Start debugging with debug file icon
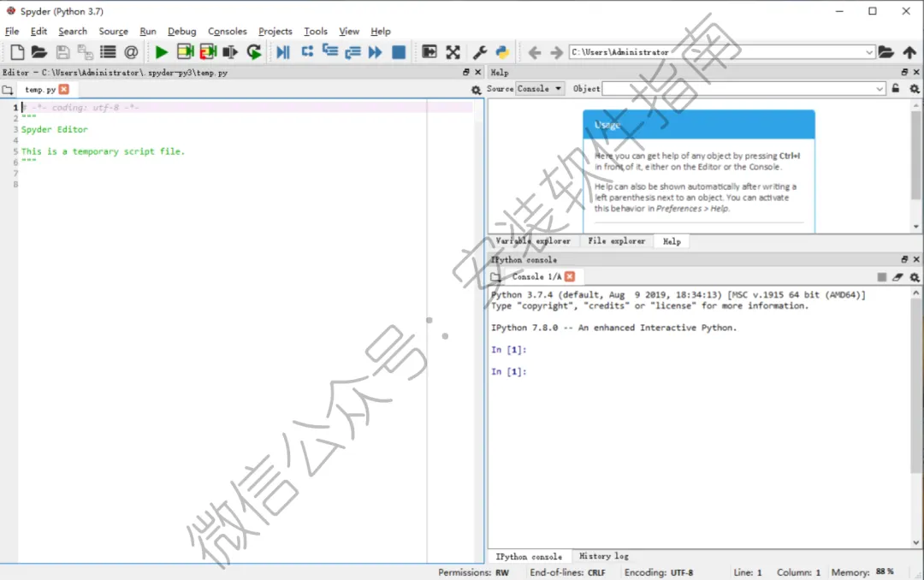The height and width of the screenshot is (580, 924). pos(283,52)
